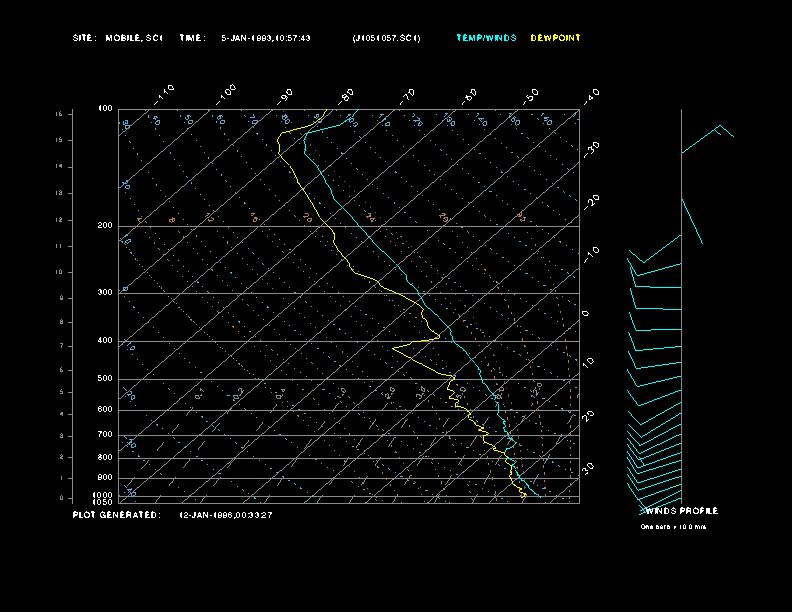The height and width of the screenshot is (612, 792).
Task: Click the 12-JAN-1996 plot generation date
Action: coord(226,515)
